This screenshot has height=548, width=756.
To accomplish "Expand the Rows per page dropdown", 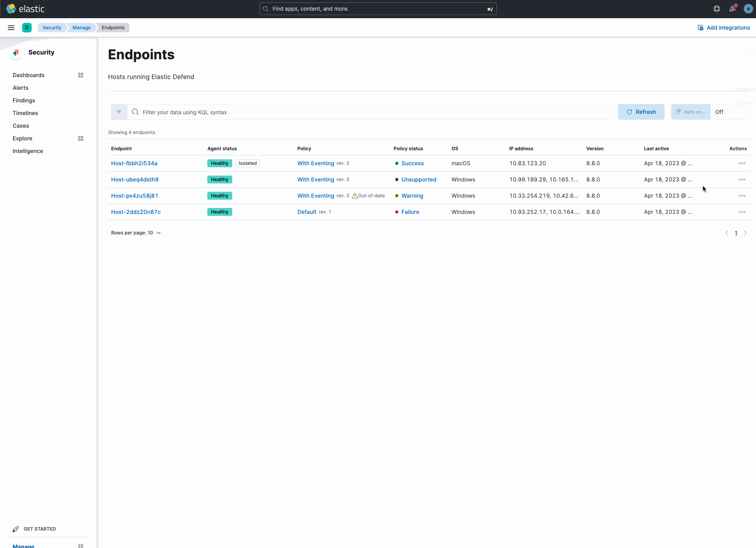I will click(x=136, y=233).
